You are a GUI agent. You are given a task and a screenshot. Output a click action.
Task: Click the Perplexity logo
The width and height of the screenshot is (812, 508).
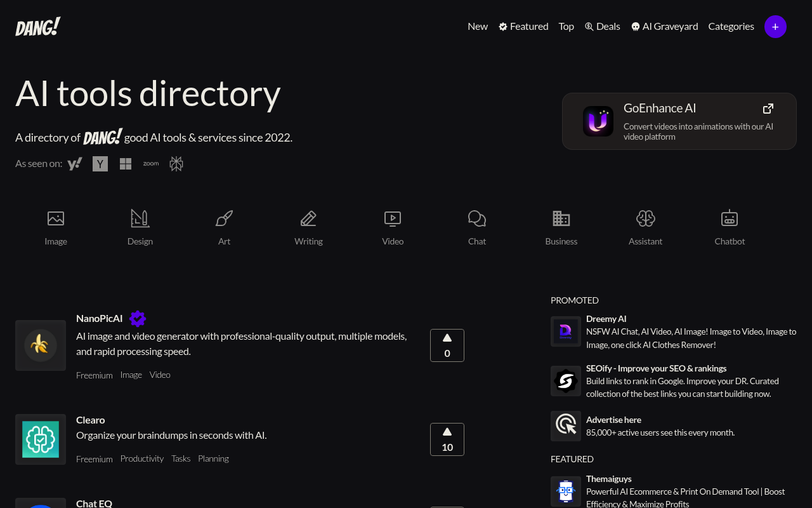(176, 164)
